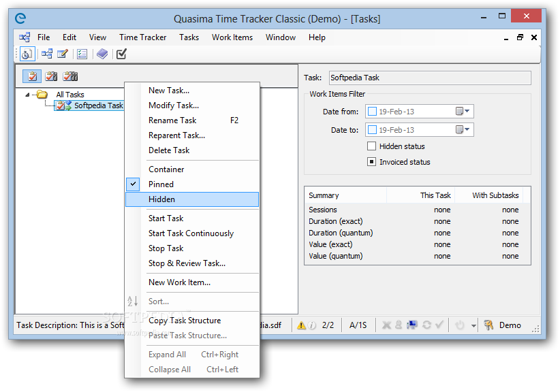Open the Date from calendar dropdown
This screenshot has width=560, height=392.
(463, 112)
